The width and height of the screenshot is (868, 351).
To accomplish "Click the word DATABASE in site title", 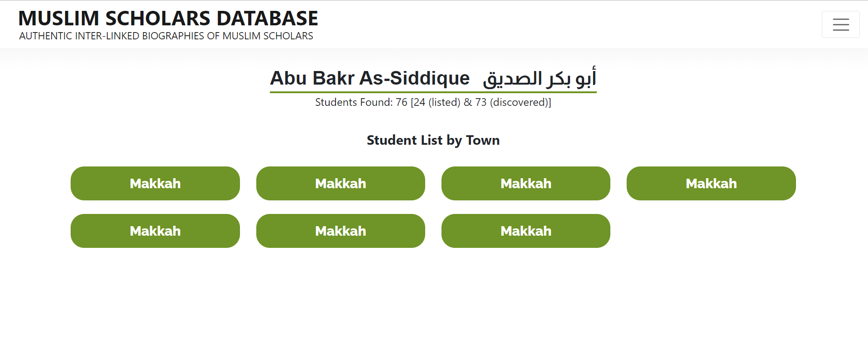I will click(267, 19).
